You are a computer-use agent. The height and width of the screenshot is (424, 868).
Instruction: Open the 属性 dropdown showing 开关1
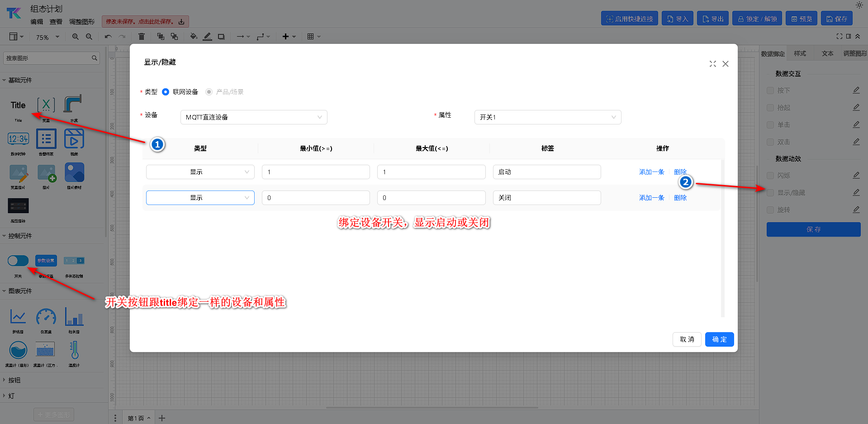(x=547, y=117)
